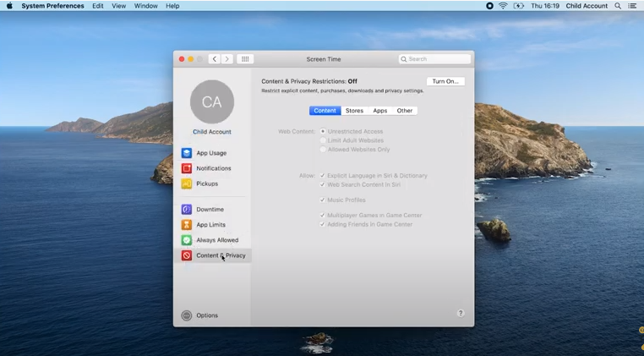Click the Turn On... button
Image resolution: width=644 pixels, height=356 pixels.
445,81
